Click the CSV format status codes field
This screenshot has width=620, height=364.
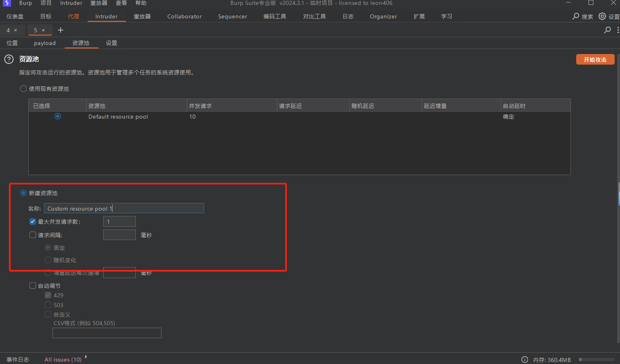(x=107, y=333)
